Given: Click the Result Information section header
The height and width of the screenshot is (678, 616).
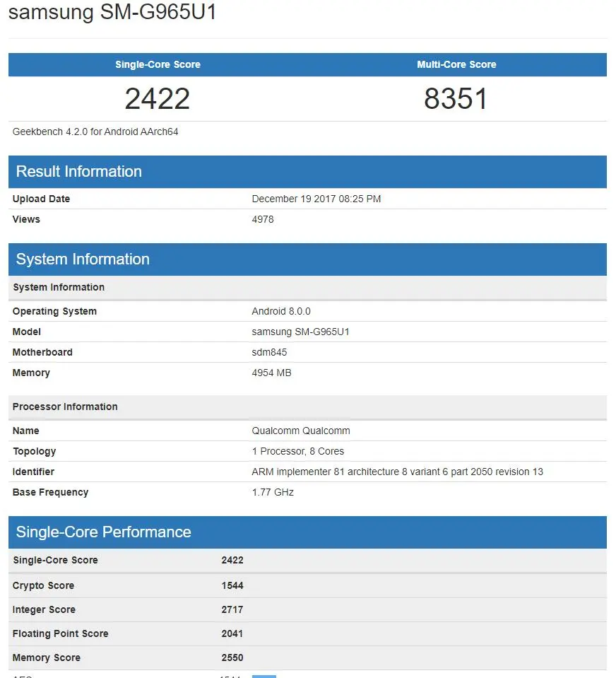Looking at the screenshot, I should coord(307,172).
